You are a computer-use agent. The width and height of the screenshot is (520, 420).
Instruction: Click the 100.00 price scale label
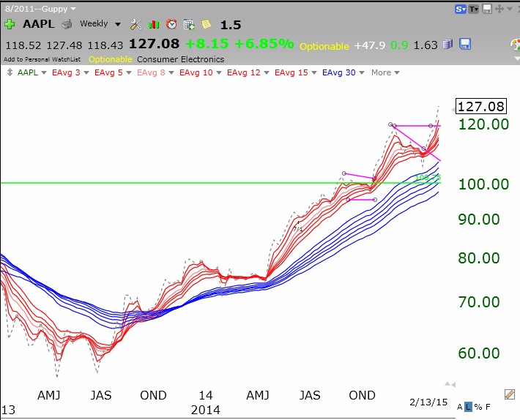483,184
